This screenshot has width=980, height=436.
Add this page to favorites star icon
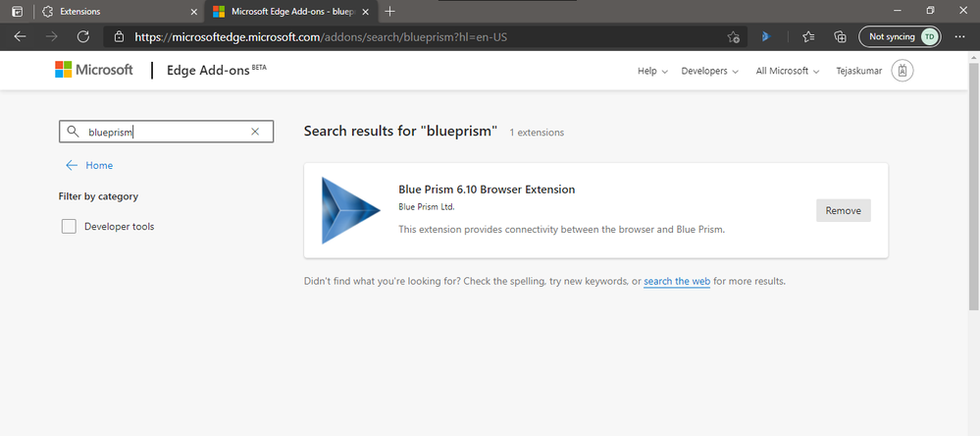(734, 37)
